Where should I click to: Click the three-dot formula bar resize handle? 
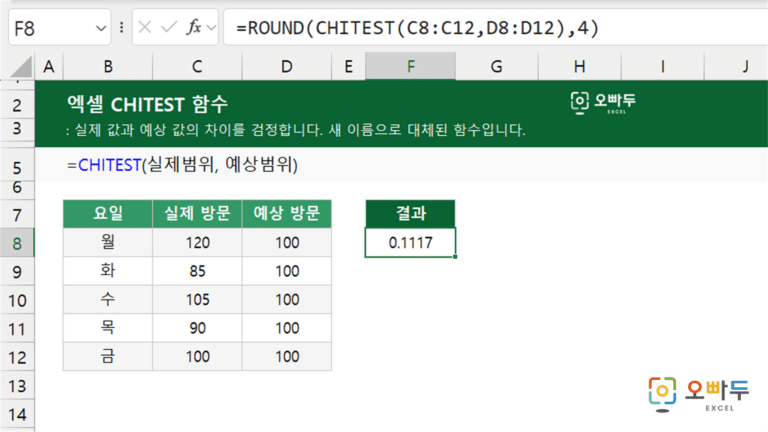pyautogui.click(x=121, y=27)
